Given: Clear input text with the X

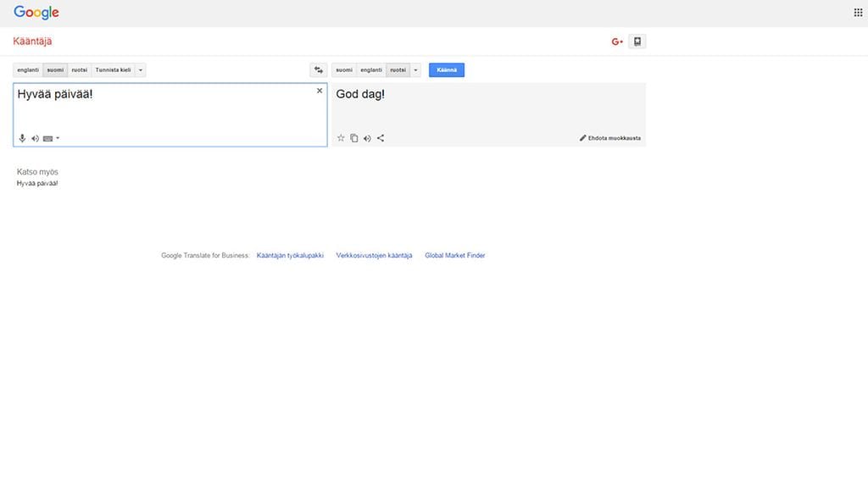Looking at the screenshot, I should pos(319,90).
